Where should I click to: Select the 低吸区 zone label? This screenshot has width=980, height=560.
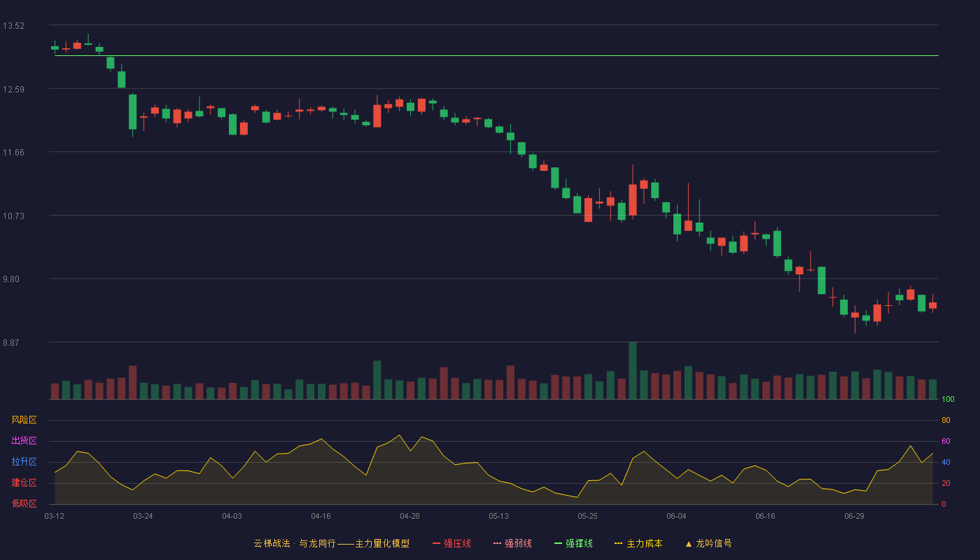24,503
